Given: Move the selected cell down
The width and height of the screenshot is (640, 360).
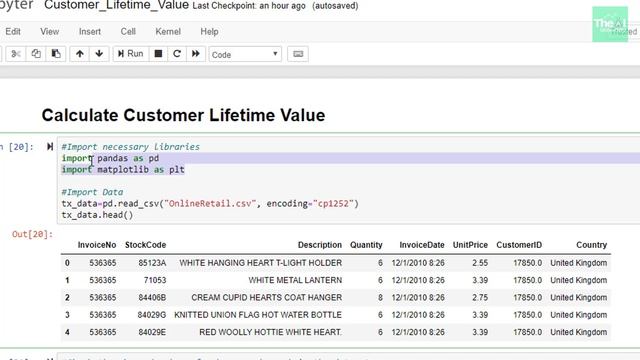Looking at the screenshot, I should click(x=99, y=54).
